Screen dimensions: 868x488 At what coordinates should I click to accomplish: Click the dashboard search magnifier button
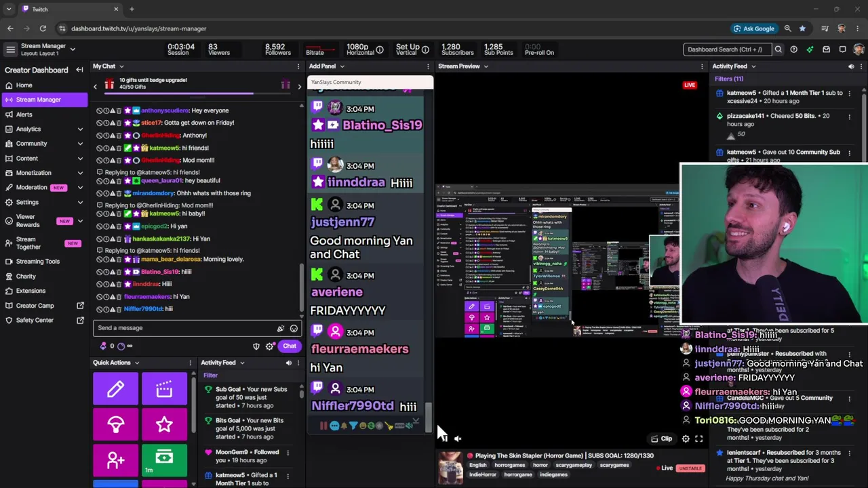pyautogui.click(x=778, y=49)
